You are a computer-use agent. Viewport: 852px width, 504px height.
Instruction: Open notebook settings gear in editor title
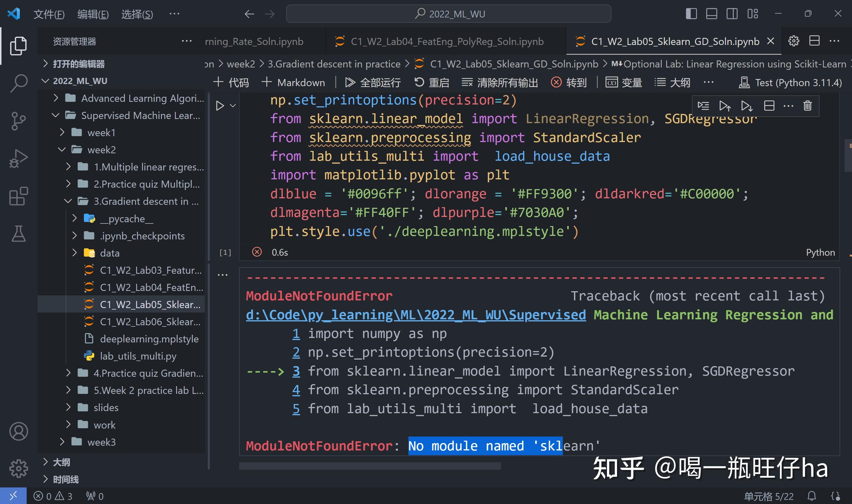794,41
